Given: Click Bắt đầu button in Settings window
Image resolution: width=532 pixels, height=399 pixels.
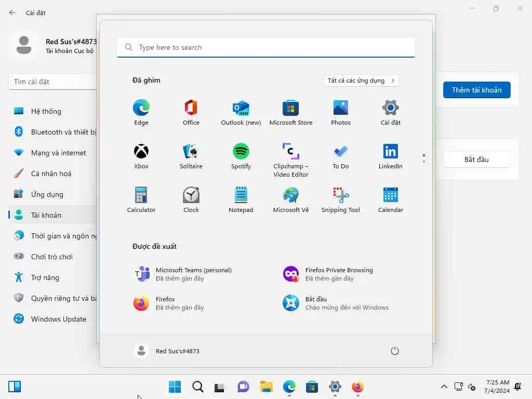Looking at the screenshot, I should (477, 159).
